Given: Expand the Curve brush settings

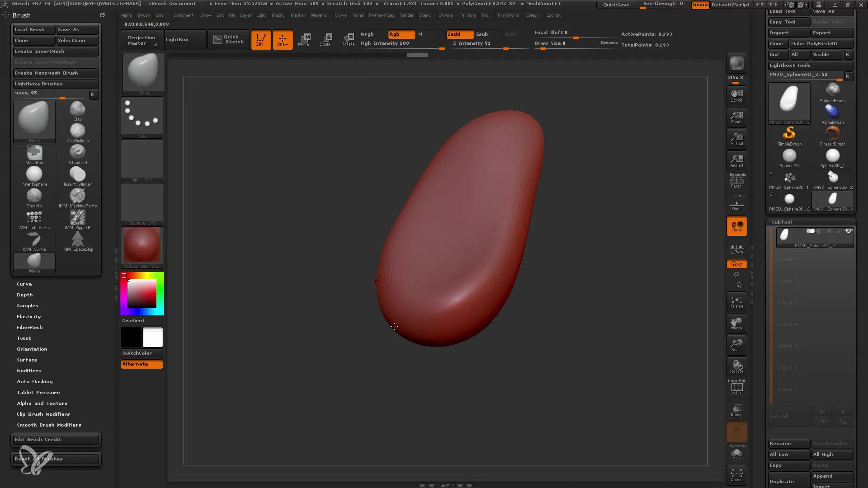Looking at the screenshot, I should click(x=24, y=283).
